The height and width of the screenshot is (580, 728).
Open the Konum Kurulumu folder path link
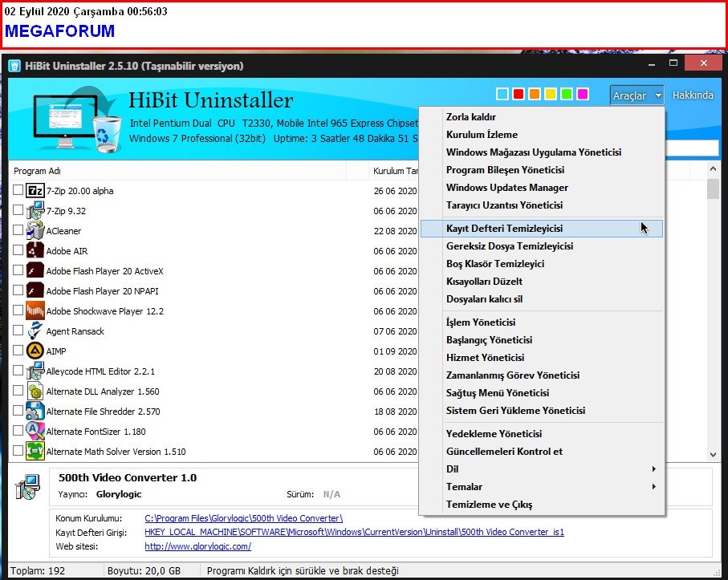[244, 518]
